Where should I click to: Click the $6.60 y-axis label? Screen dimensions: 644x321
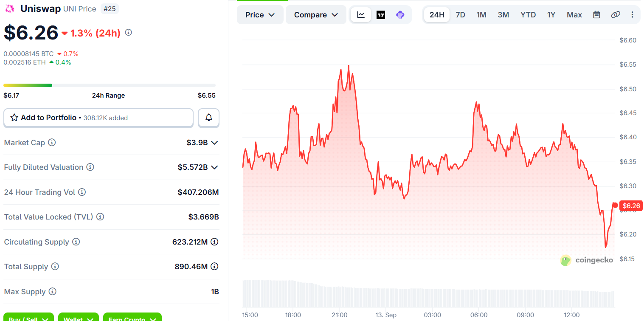(627, 40)
